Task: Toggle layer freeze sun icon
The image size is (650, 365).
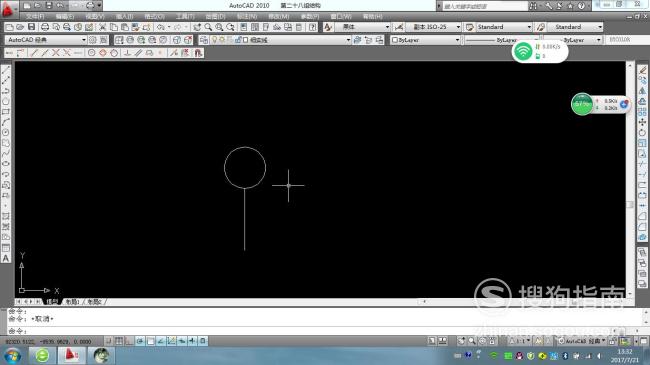Action: tap(222, 40)
